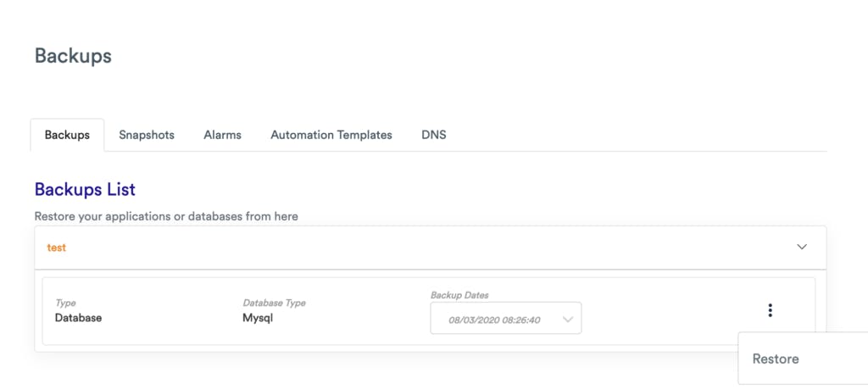Choose Restore from the popup menu
Viewport: 868px width, 390px height.
click(776, 359)
